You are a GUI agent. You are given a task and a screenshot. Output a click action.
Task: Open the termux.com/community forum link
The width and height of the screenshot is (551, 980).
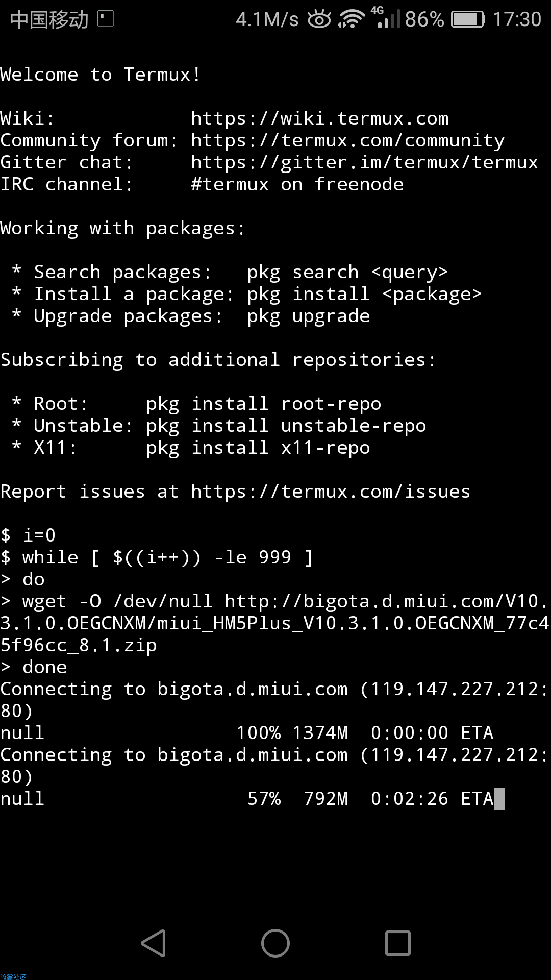point(348,140)
